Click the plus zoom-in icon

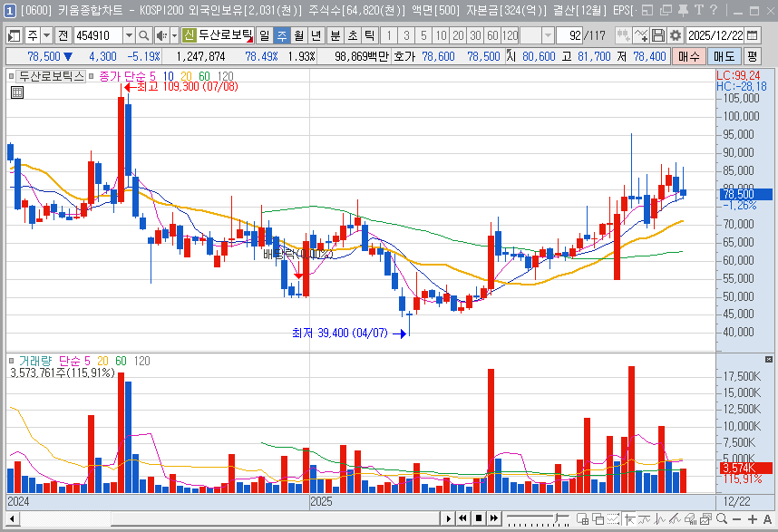pyautogui.click(x=753, y=519)
